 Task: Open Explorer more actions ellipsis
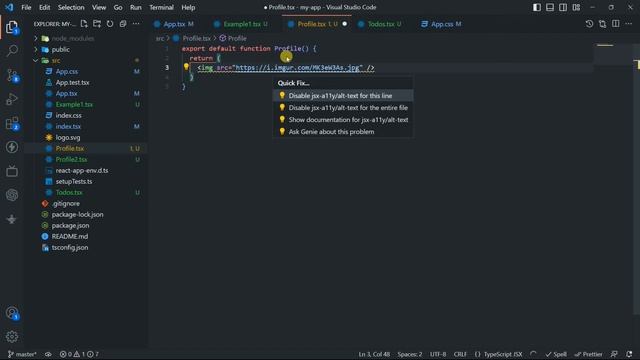click(136, 24)
